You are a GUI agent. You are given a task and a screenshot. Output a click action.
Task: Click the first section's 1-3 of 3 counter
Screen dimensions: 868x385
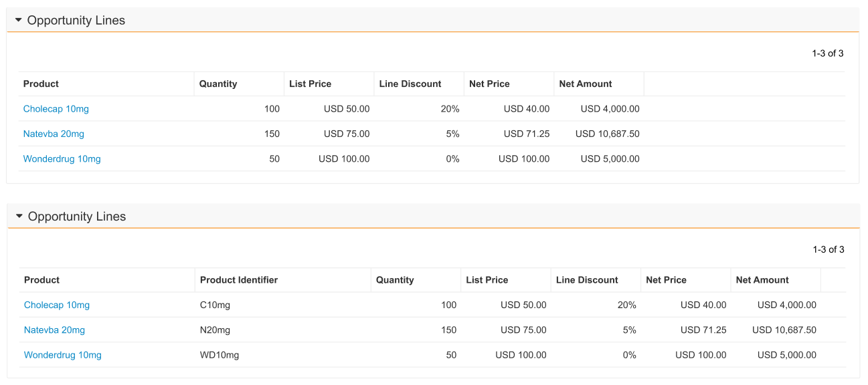827,53
